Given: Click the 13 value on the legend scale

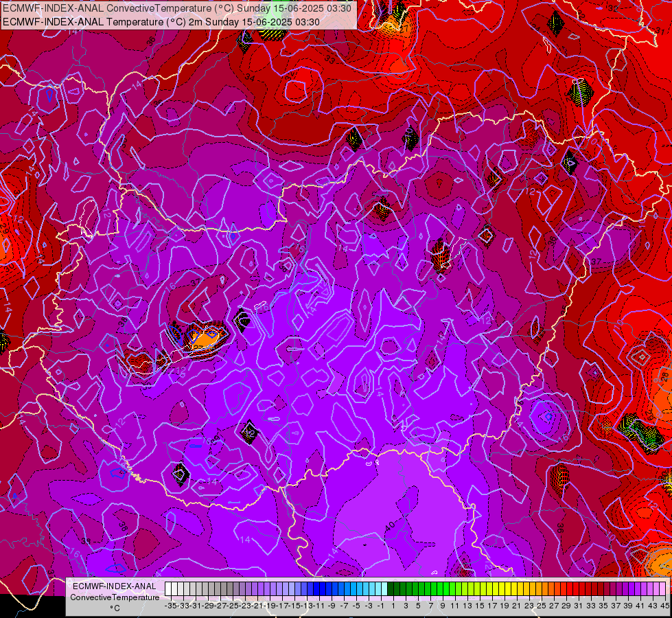Looking at the screenshot, I should (467, 606).
